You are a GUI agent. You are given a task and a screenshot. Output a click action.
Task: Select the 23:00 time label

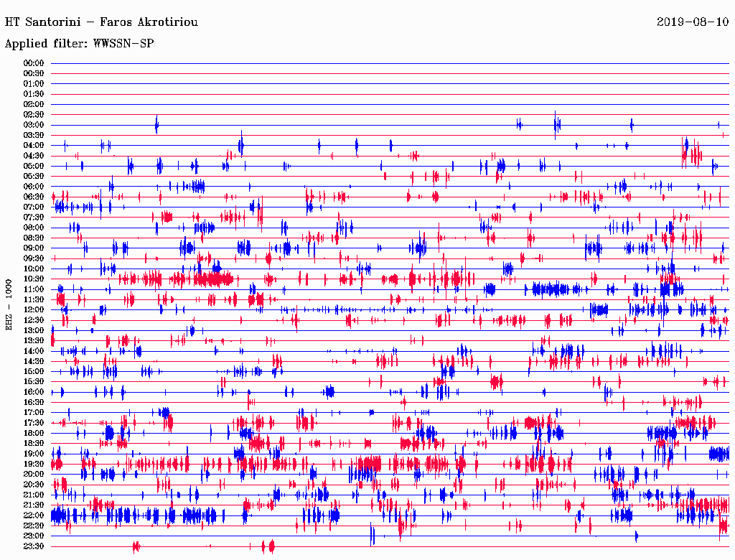pos(34,536)
